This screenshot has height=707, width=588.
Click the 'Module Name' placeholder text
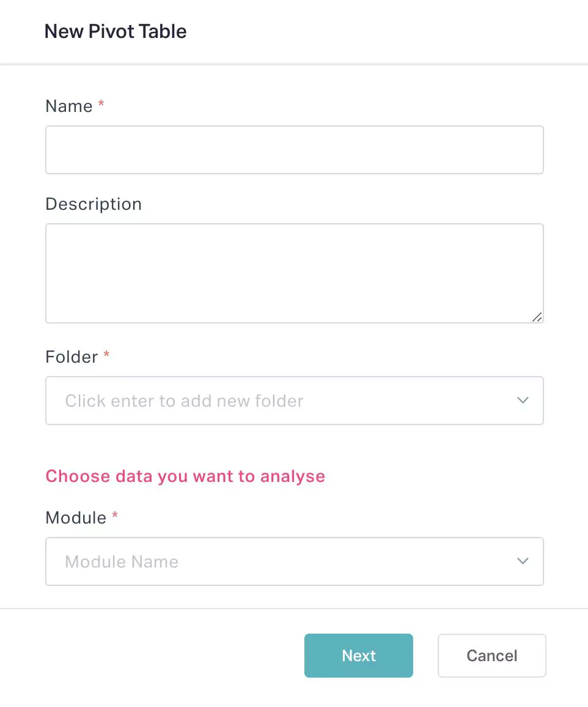tap(122, 562)
